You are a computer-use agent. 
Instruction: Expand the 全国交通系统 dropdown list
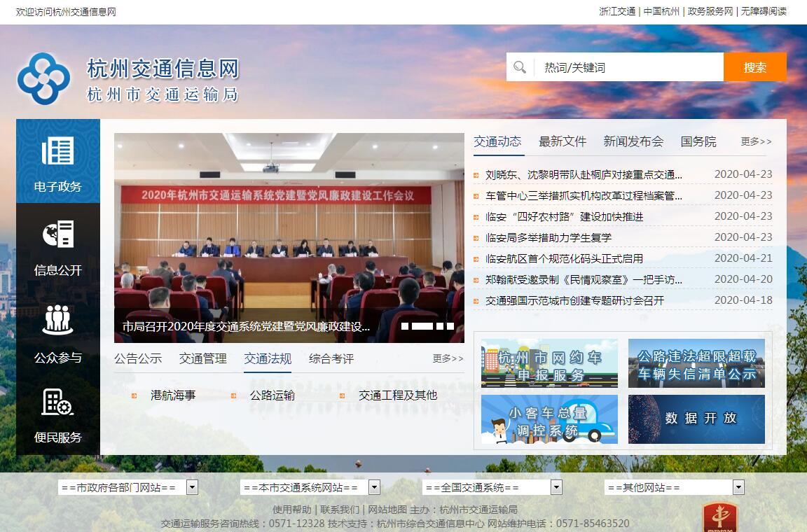point(556,487)
